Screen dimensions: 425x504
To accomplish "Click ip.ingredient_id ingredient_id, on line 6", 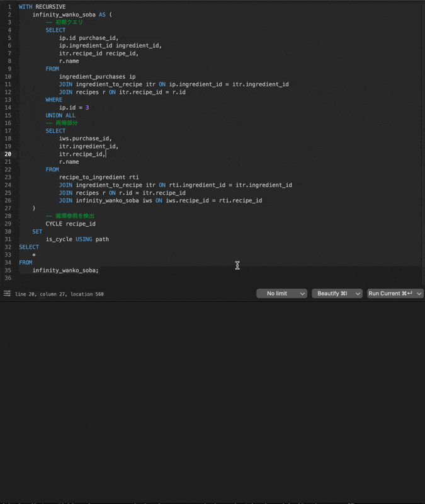I will coord(110,45).
